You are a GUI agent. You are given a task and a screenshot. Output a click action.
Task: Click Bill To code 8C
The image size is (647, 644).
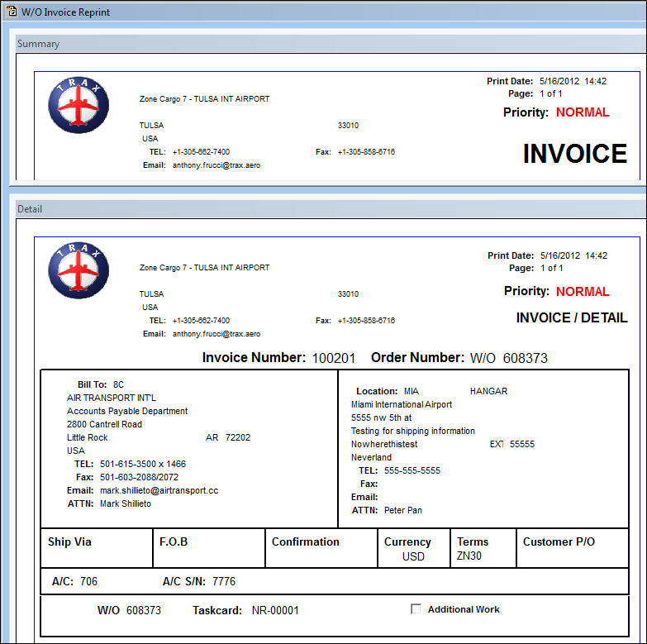pos(118,384)
